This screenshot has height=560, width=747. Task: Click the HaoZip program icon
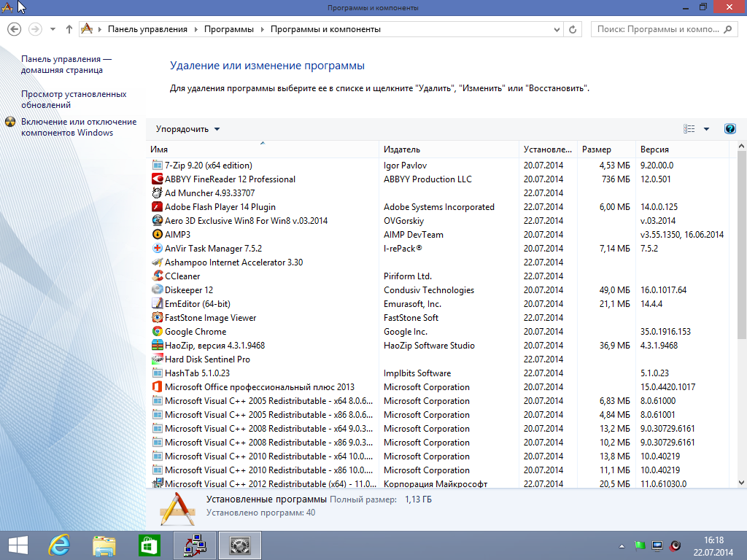coord(158,345)
